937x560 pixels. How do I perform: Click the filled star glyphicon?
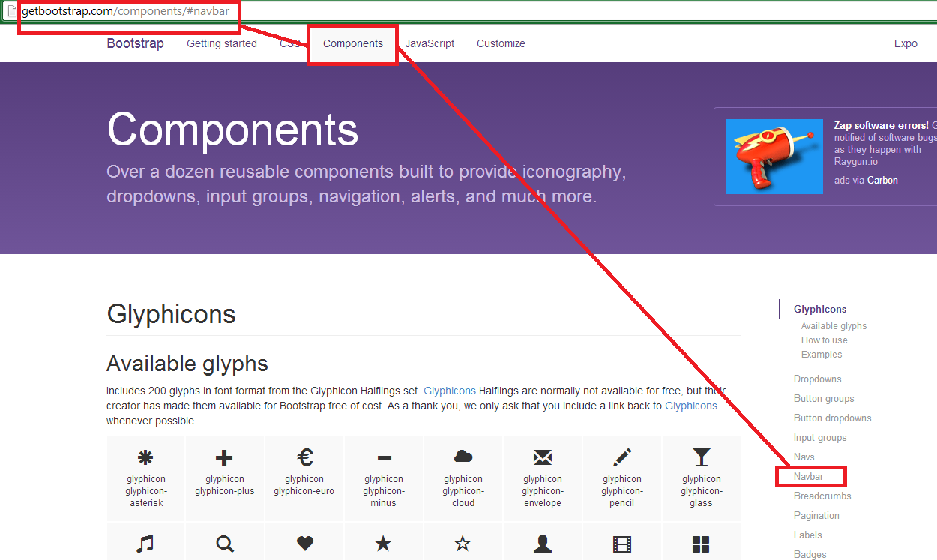pyautogui.click(x=384, y=544)
